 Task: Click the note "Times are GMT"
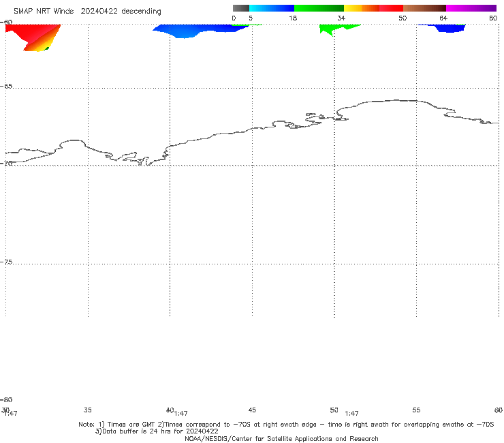pyautogui.click(x=131, y=425)
